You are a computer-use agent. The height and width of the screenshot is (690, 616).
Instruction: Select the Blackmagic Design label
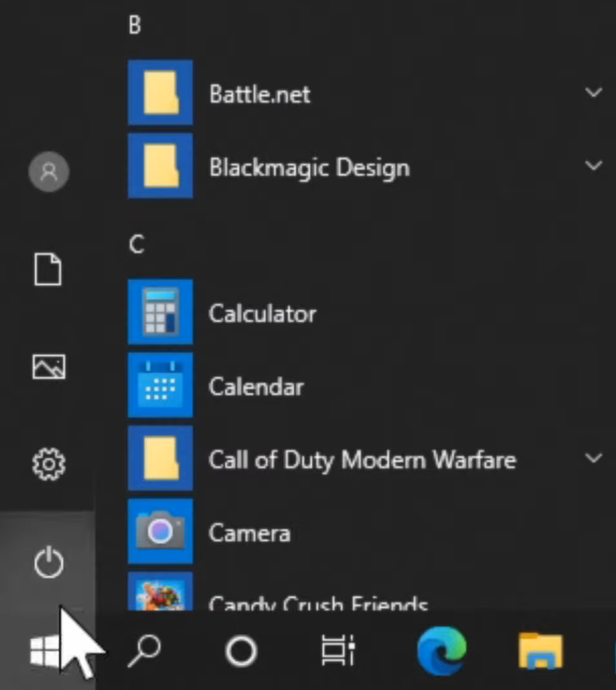[310, 168]
